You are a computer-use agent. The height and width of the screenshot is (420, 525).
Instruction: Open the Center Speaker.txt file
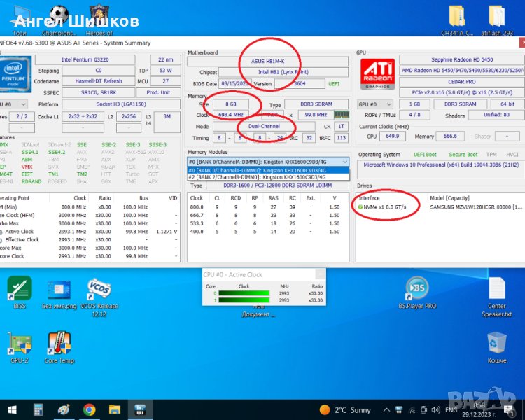tap(497, 295)
